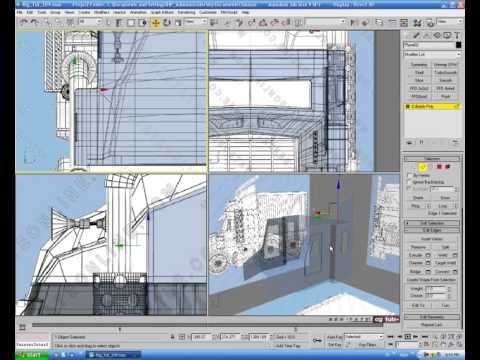The image size is (480, 360).
Task: Enable the Ignore Backfacing checkbox
Action: [409, 182]
